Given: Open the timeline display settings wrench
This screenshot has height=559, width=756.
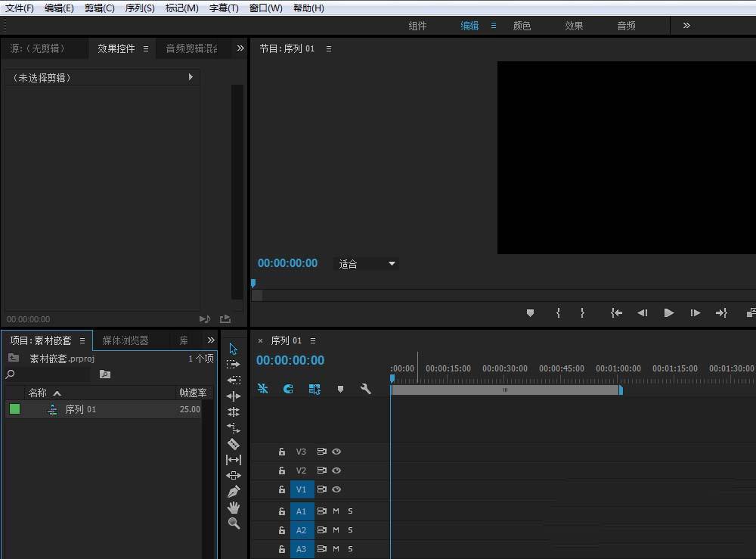Looking at the screenshot, I should (366, 389).
